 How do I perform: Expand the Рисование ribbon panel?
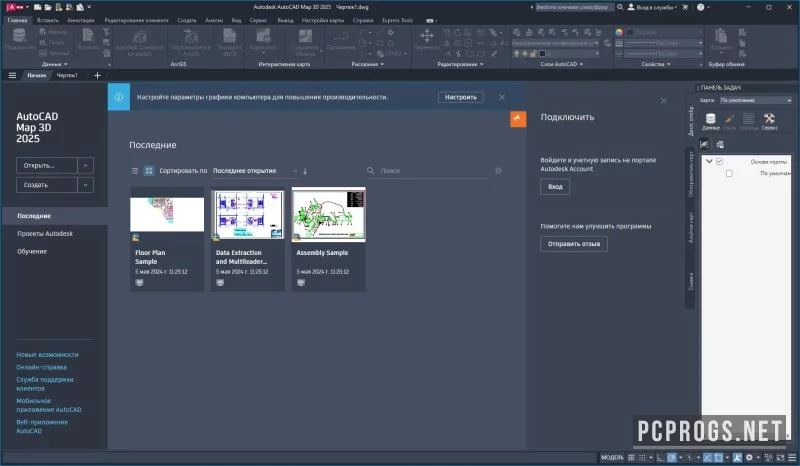[367, 64]
